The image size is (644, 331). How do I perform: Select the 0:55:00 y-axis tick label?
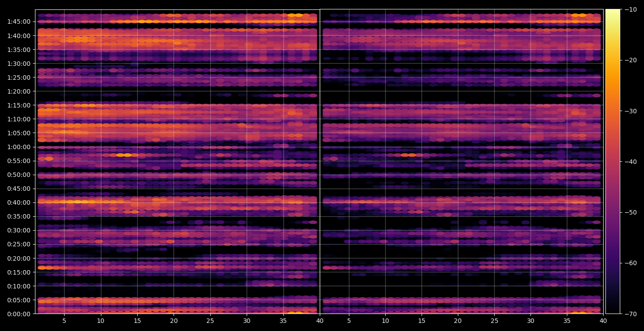tap(19, 161)
